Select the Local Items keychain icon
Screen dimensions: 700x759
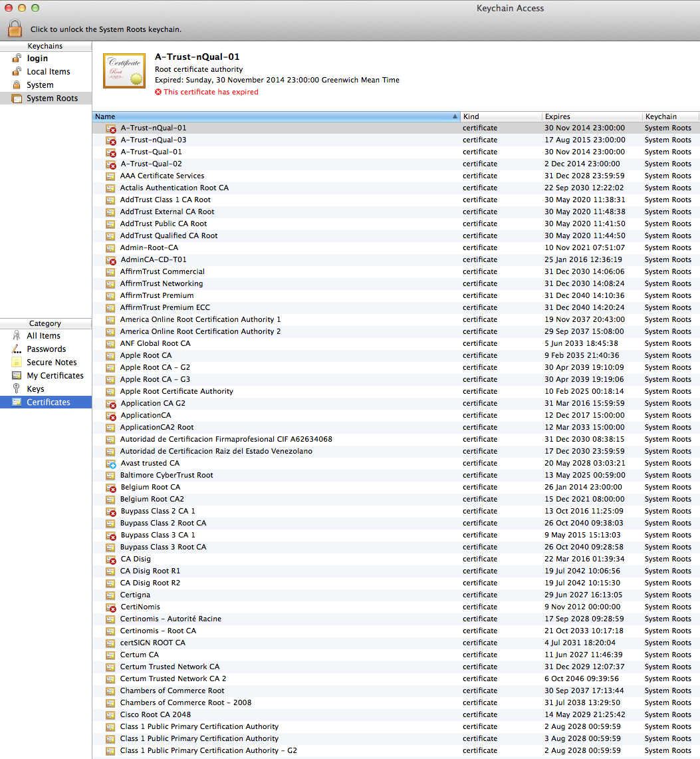pos(17,71)
